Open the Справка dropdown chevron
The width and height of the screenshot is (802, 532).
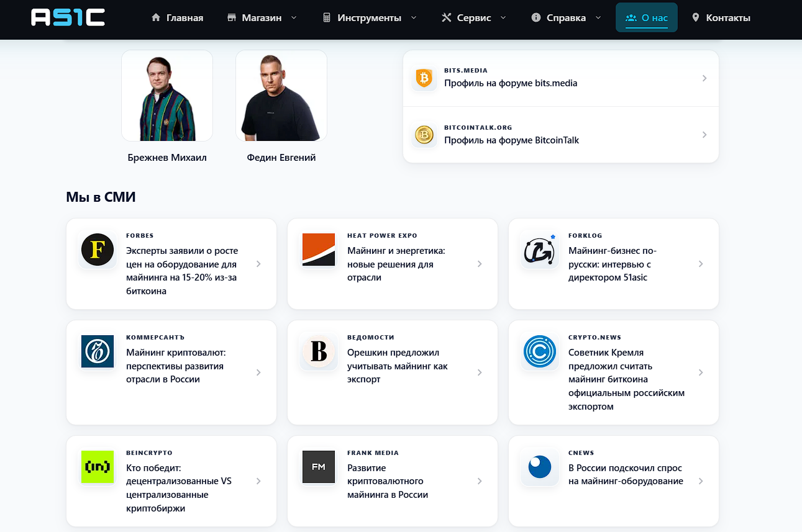598,17
